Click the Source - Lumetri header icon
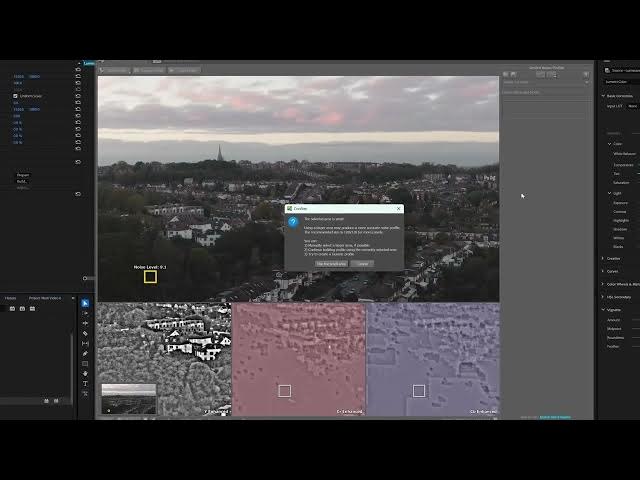Screen dimensions: 640x480 coord(607,71)
